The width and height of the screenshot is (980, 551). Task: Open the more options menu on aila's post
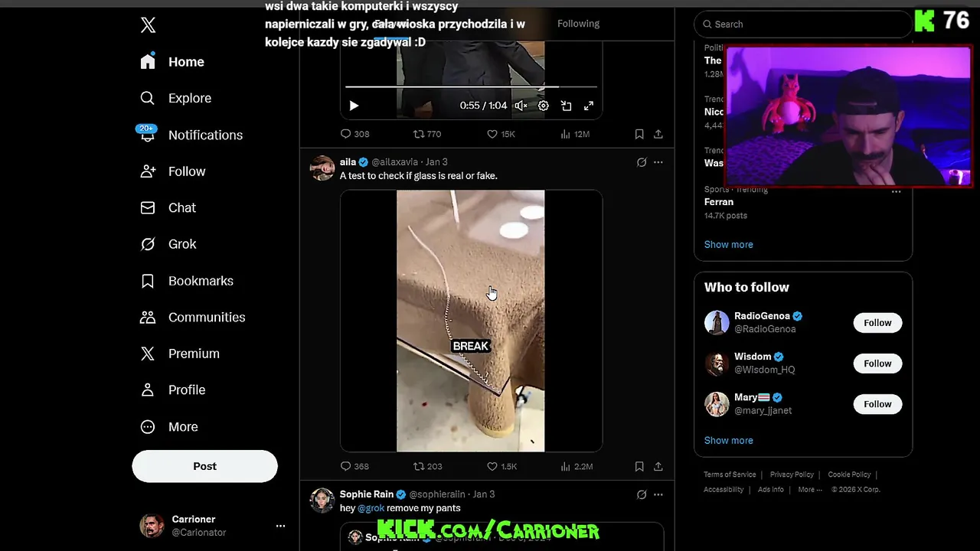tap(658, 162)
